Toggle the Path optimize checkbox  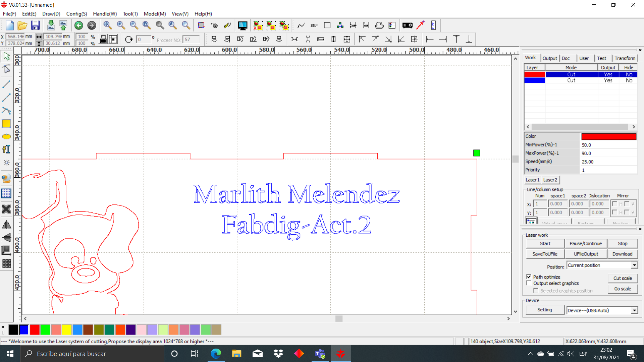[529, 277]
